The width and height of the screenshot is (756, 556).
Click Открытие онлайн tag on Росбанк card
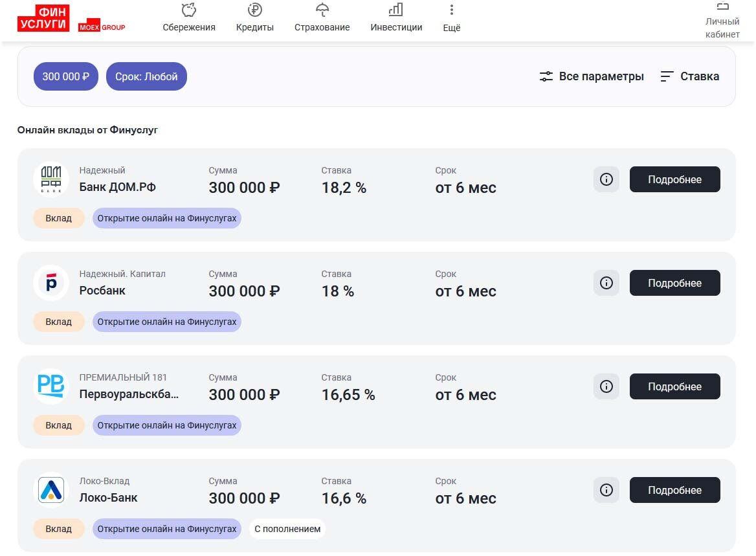(167, 322)
